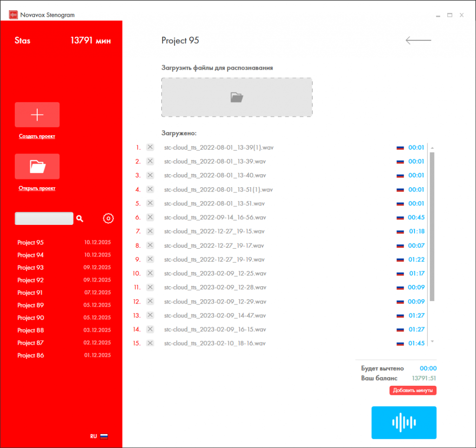
Task: Go back using the left arrow
Action: [418, 40]
